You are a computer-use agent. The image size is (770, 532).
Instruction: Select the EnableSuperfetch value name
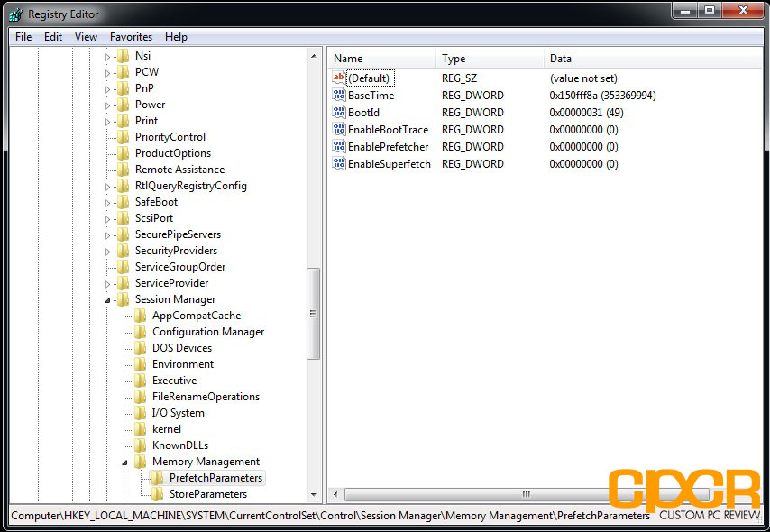click(x=389, y=163)
